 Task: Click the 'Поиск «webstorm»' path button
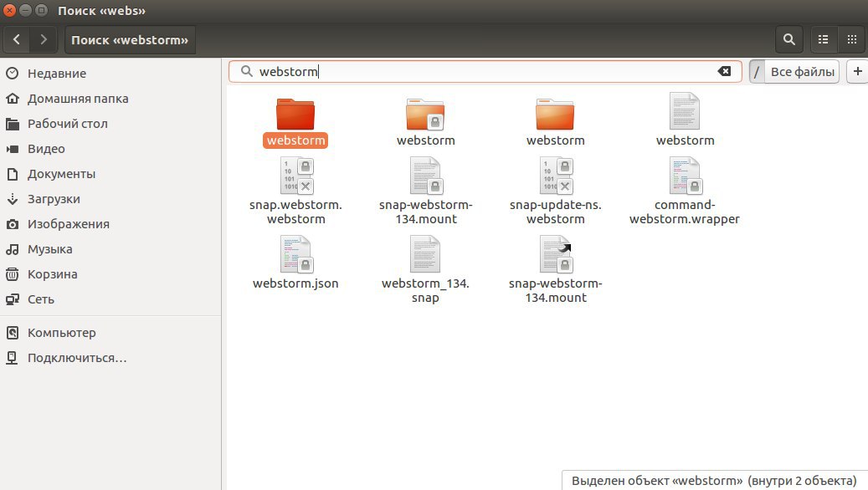[x=130, y=39]
